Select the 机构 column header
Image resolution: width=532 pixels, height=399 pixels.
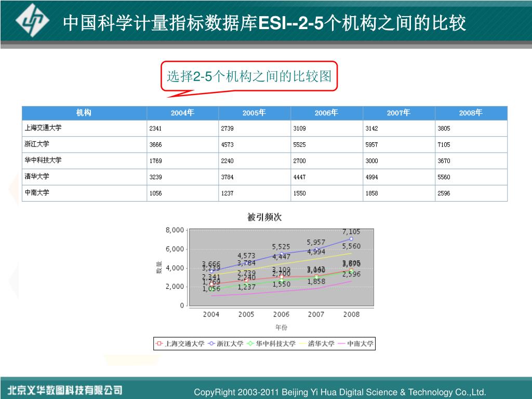(x=84, y=113)
